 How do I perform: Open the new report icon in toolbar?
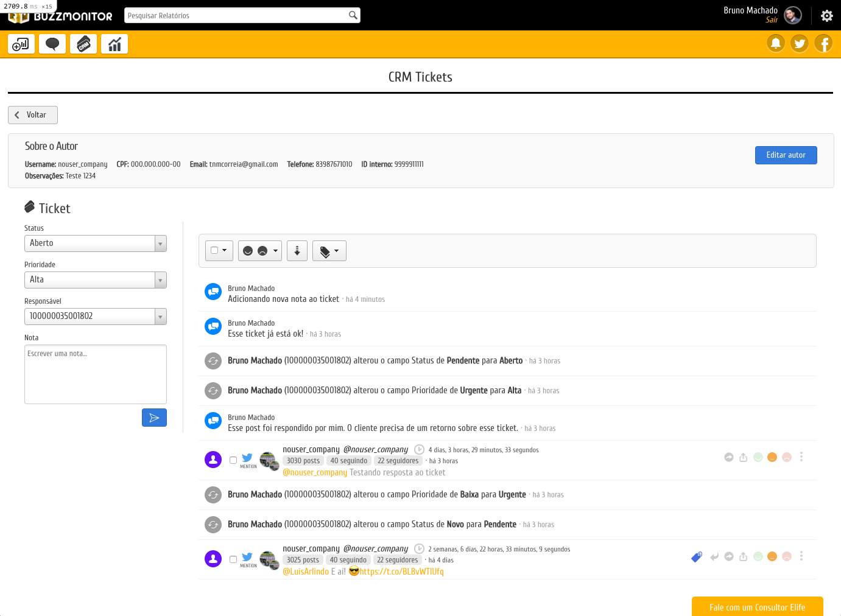click(x=21, y=44)
